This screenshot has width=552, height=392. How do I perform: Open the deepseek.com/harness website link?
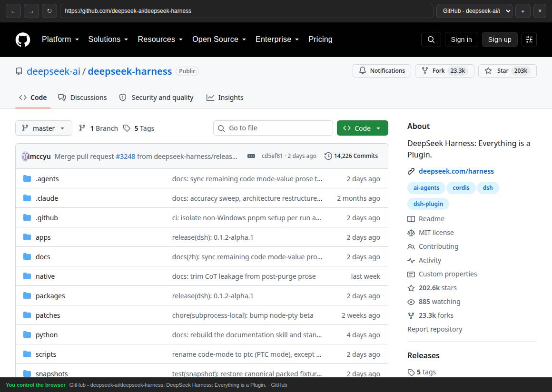(456, 171)
